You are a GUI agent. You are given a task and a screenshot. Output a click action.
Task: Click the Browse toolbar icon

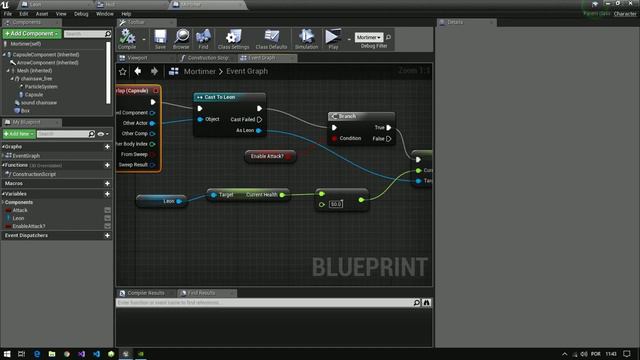(181, 39)
